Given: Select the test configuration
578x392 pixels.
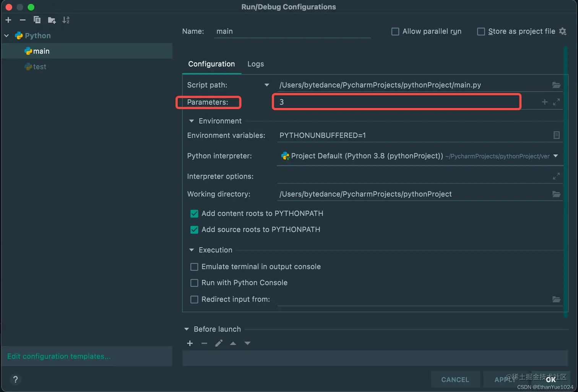Looking at the screenshot, I should [x=87, y=67].
